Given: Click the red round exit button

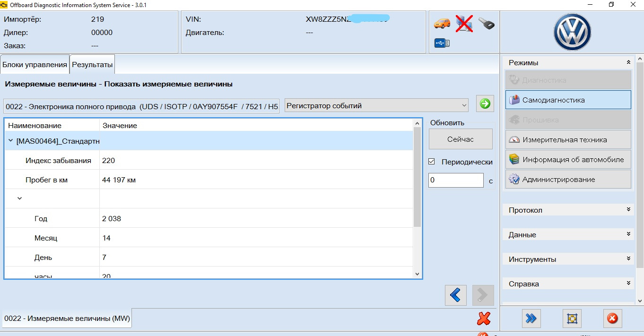Looking at the screenshot, I should point(612,319).
